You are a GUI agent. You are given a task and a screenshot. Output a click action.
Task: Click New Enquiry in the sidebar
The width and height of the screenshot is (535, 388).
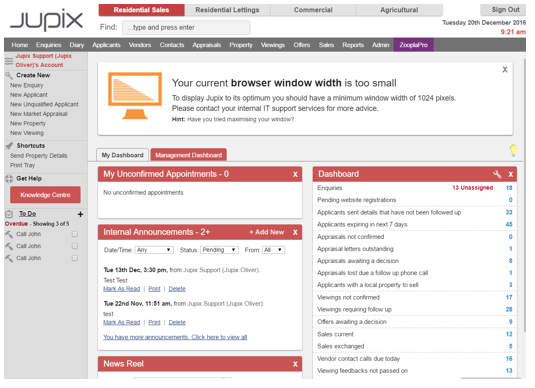pos(27,85)
